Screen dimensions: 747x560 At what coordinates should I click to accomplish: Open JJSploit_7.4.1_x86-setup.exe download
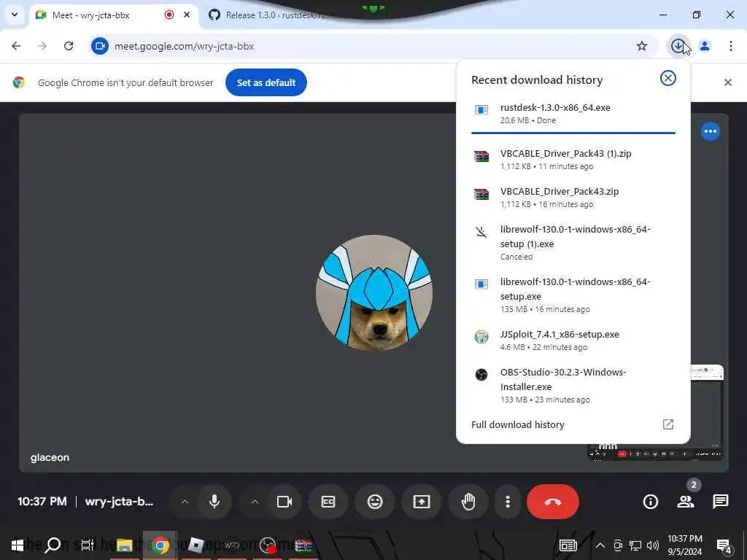coord(573,340)
